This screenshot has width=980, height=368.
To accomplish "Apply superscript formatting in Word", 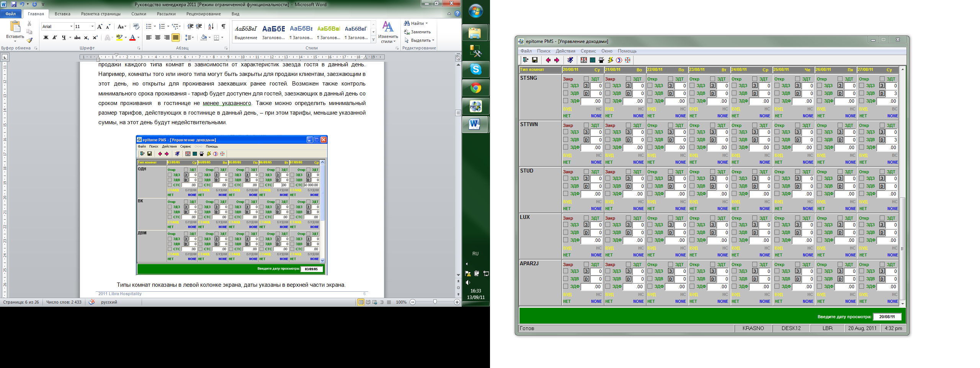I will point(95,38).
